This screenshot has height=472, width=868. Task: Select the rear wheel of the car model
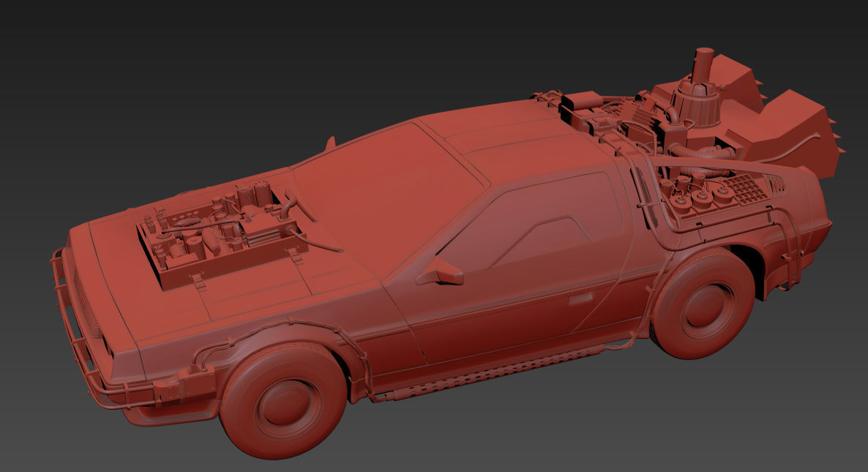[703, 304]
